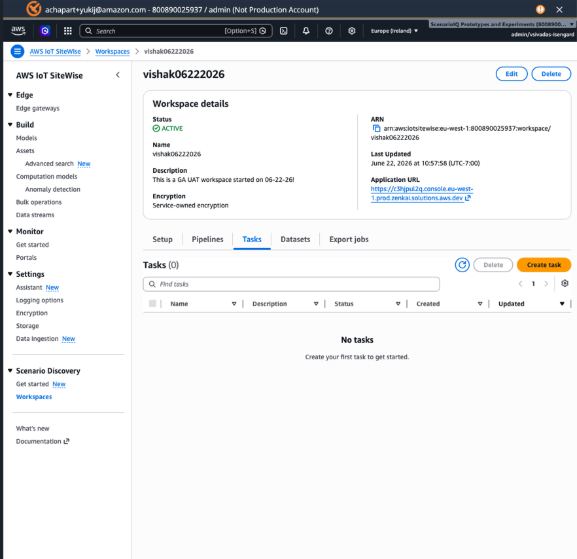This screenshot has height=559, width=577.
Task: Open Storage settings in sidebar
Action: click(27, 326)
